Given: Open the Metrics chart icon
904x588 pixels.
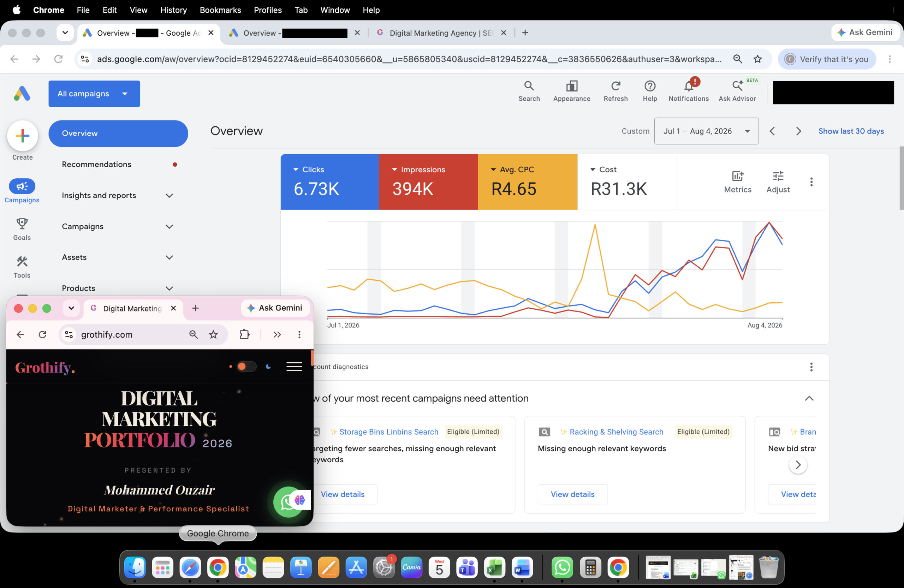Looking at the screenshot, I should coord(737,182).
